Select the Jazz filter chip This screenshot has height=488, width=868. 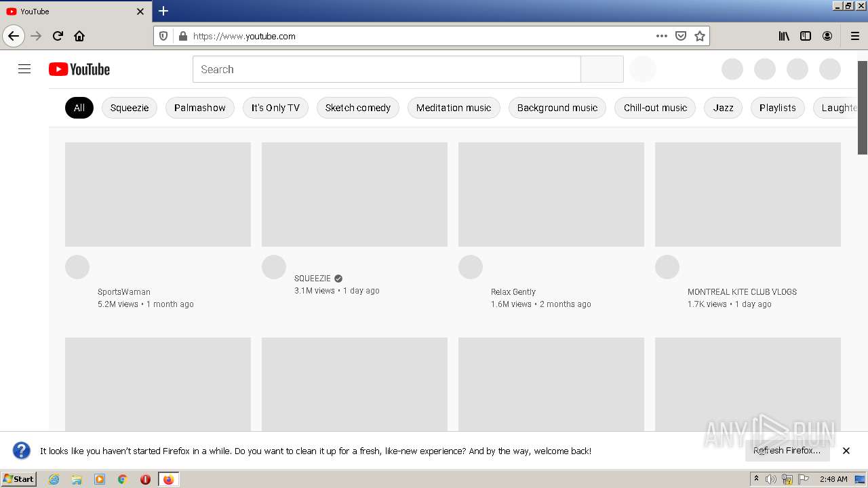click(723, 108)
